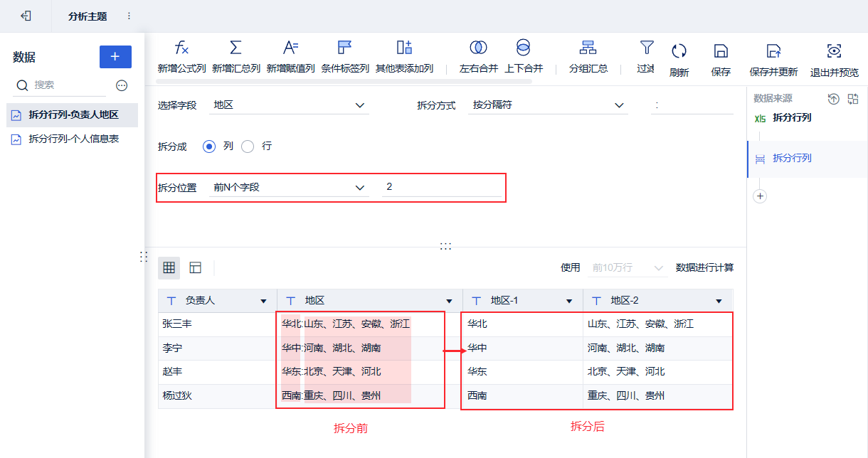The height and width of the screenshot is (458, 868).
Task: Open the 前10万行 row limit dropdown
Action: tap(628, 268)
